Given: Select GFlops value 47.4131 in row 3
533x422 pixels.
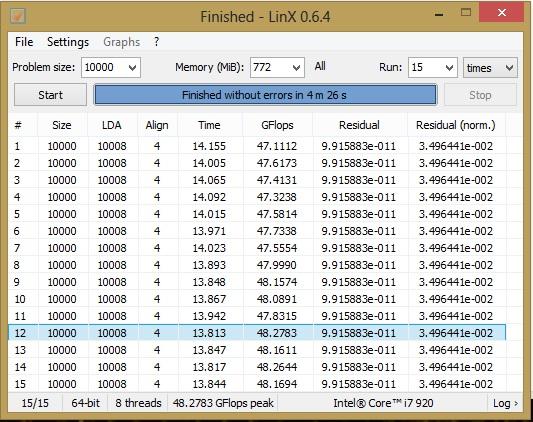Looking at the screenshot, I should click(277, 180).
